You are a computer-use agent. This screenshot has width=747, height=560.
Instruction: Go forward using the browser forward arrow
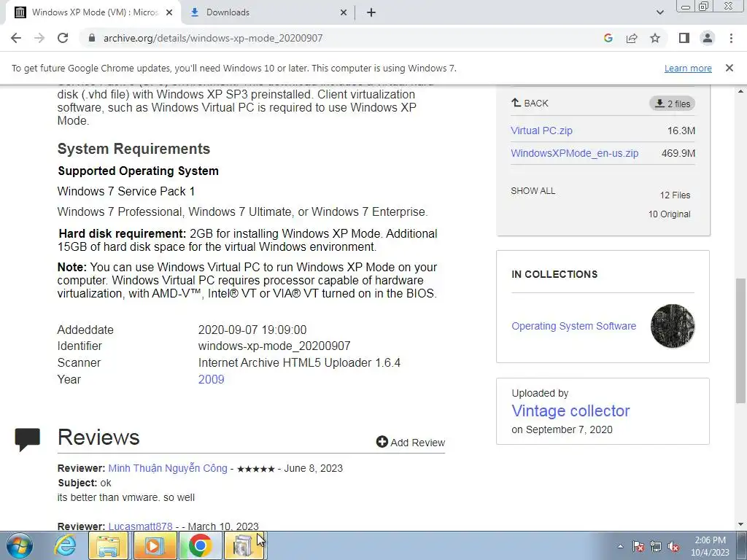(39, 38)
